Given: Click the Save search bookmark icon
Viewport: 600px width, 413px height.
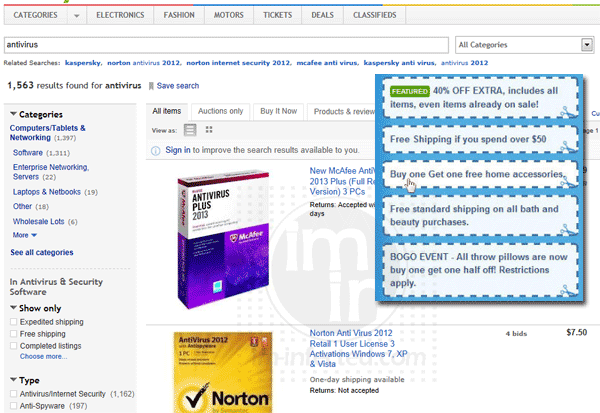Looking at the screenshot, I should click(x=151, y=86).
